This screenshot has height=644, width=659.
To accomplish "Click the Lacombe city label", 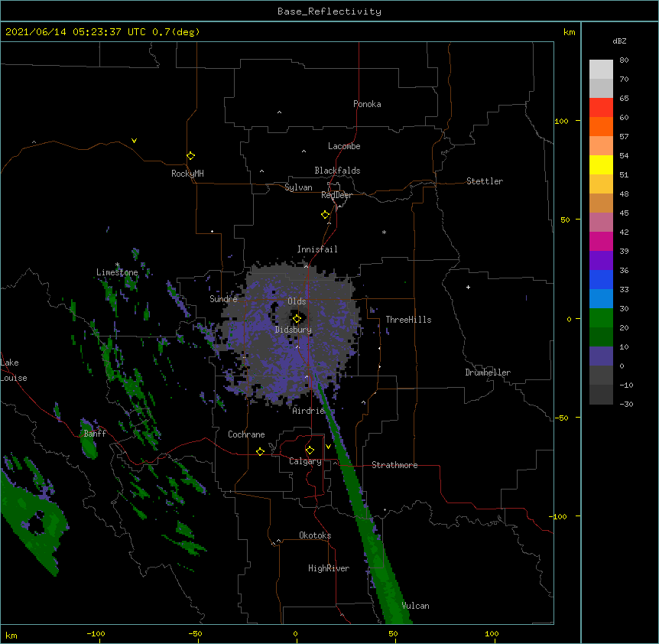I will click(344, 146).
